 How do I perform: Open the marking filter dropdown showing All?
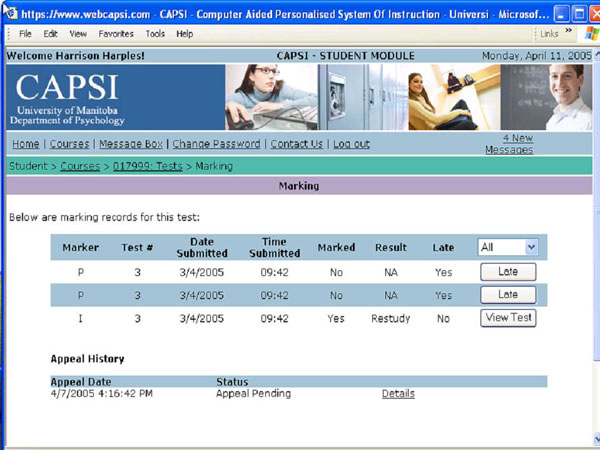click(x=508, y=247)
